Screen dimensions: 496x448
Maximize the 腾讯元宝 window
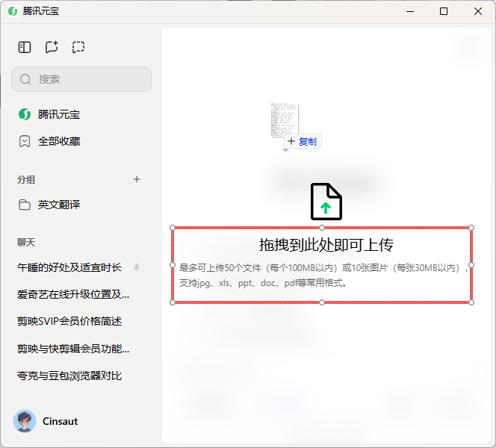tap(444, 11)
